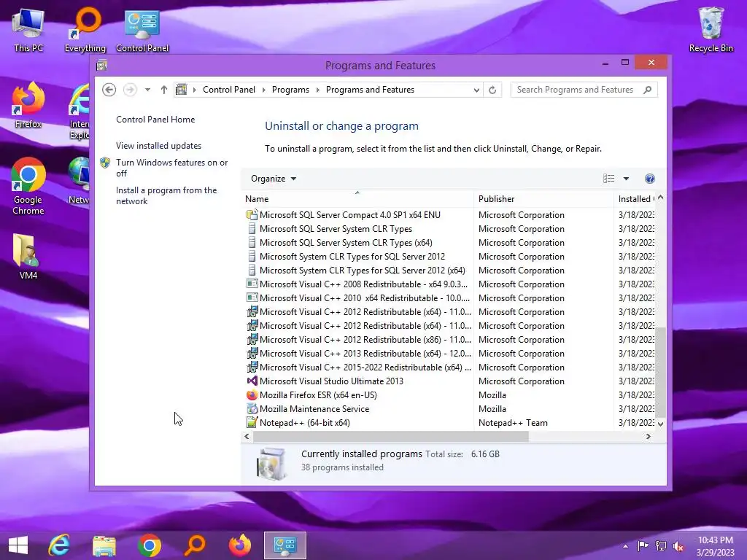This screenshot has height=560, width=747.
Task: Show hidden tray icons arrow
Action: point(625,546)
